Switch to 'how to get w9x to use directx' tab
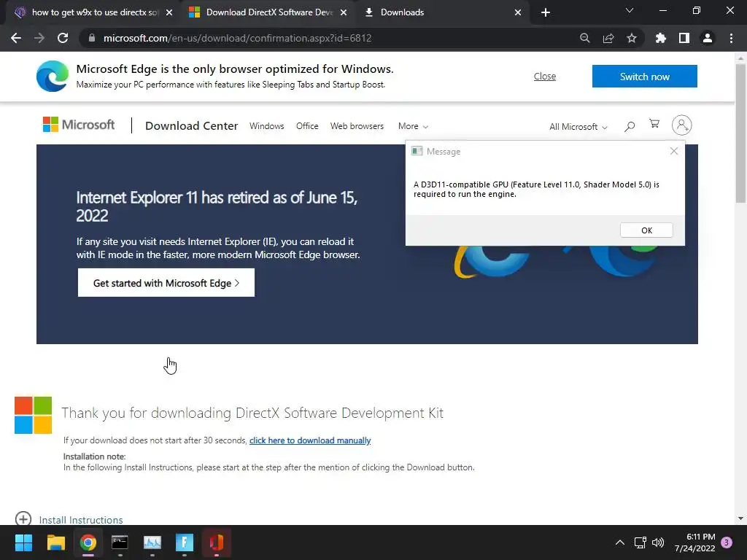The width and height of the screenshot is (747, 560). (x=94, y=12)
